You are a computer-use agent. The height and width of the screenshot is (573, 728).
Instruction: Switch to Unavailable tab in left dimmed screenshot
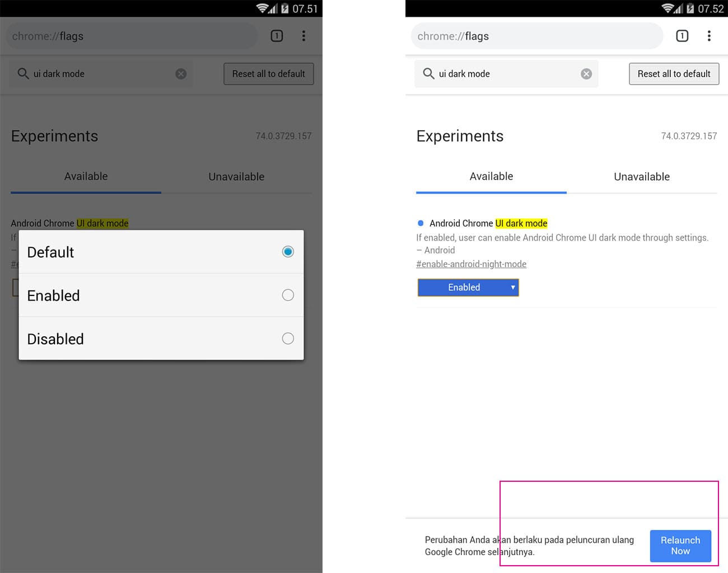236,177
